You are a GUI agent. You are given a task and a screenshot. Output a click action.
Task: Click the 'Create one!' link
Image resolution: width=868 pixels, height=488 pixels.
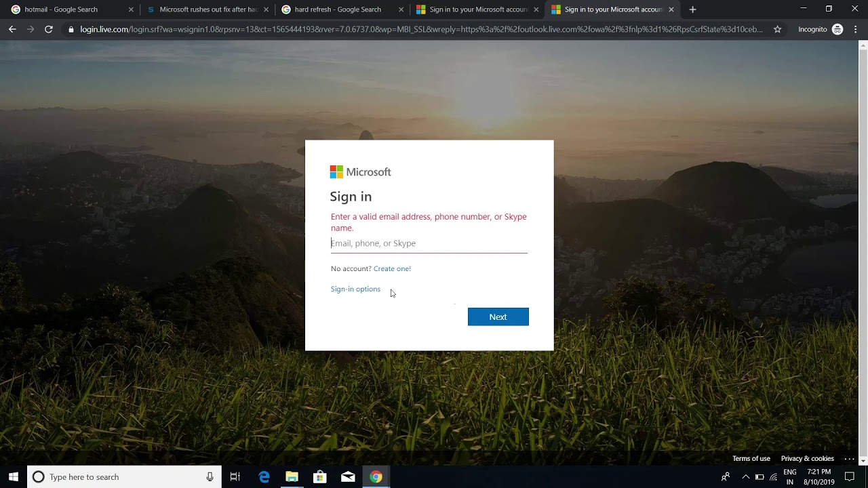coord(392,268)
